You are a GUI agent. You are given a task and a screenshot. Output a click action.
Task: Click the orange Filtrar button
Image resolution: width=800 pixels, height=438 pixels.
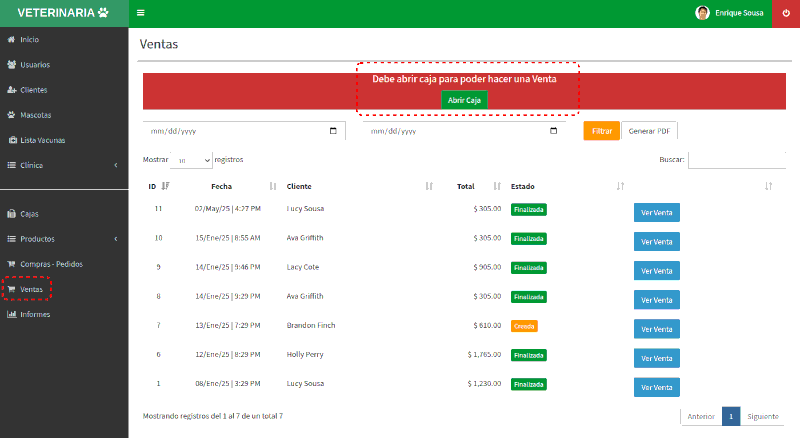[x=601, y=131]
